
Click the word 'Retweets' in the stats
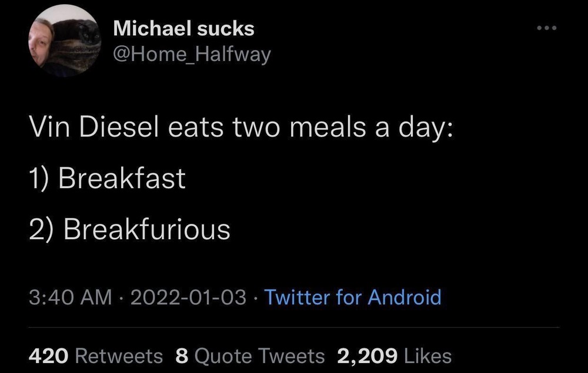(120, 356)
